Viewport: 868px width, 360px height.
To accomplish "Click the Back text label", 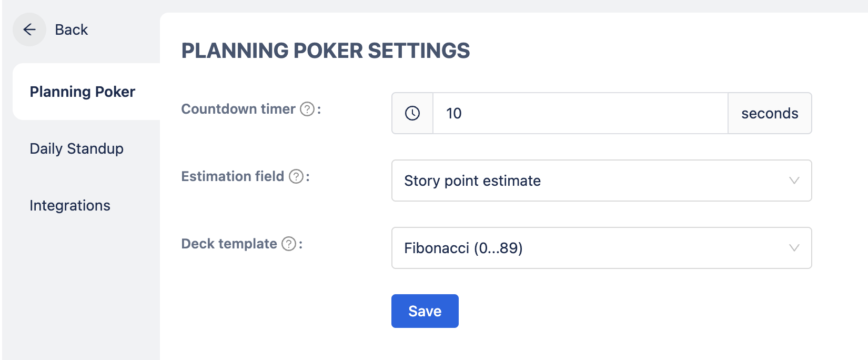I will (72, 30).
